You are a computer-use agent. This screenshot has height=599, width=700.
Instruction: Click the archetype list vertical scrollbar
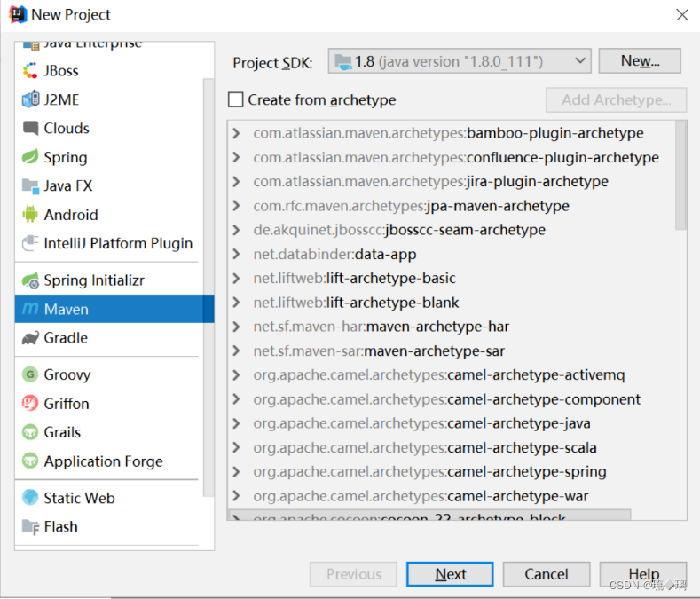[x=680, y=175]
